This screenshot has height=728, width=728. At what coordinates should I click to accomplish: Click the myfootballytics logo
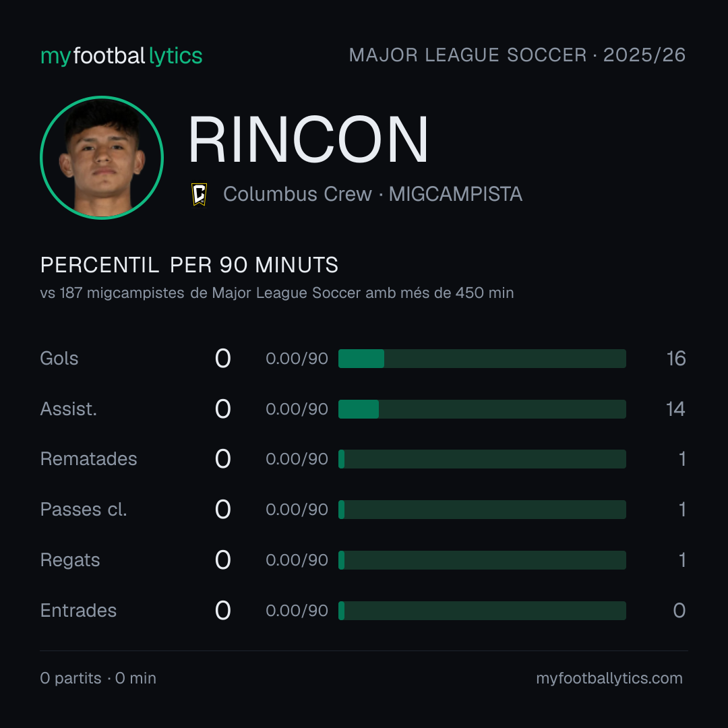(121, 56)
